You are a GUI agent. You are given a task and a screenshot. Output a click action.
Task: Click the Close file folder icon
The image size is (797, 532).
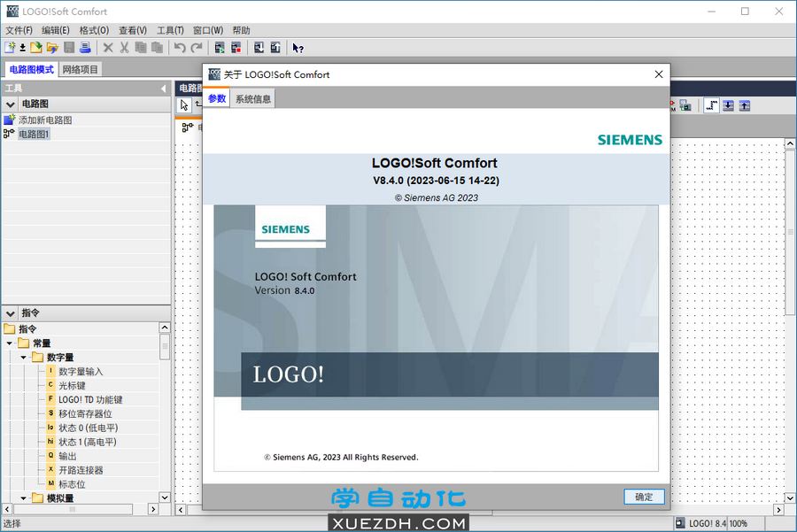tap(36, 48)
